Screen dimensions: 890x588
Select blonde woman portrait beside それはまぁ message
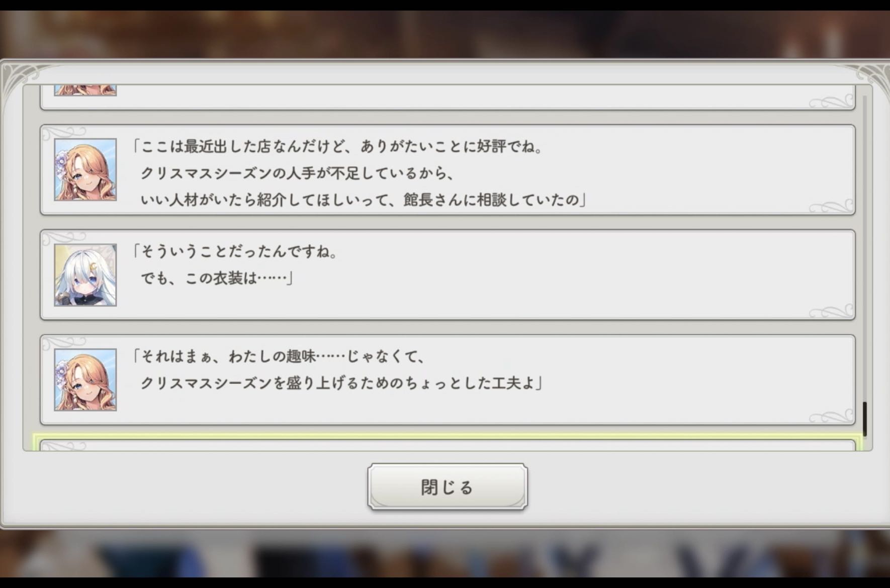(x=85, y=380)
